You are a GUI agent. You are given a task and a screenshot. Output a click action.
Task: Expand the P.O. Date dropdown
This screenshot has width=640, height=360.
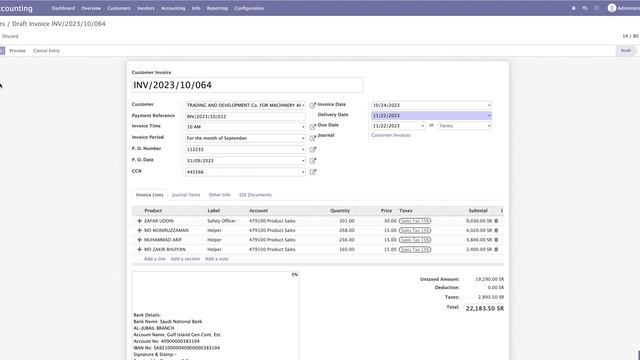tap(303, 161)
